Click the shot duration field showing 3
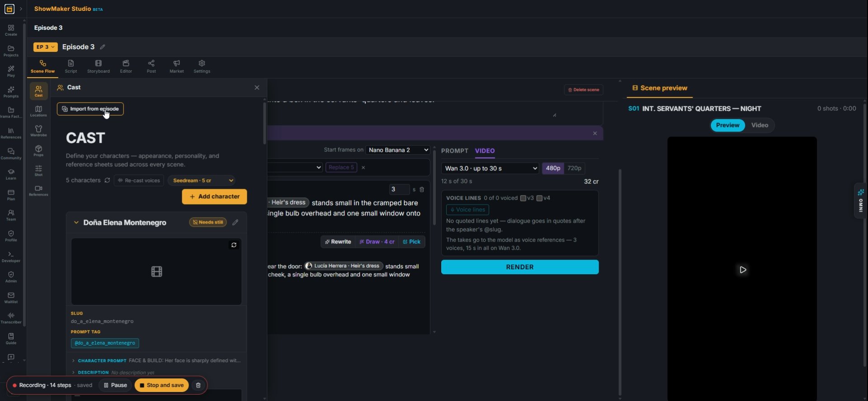868x401 pixels. pos(399,190)
